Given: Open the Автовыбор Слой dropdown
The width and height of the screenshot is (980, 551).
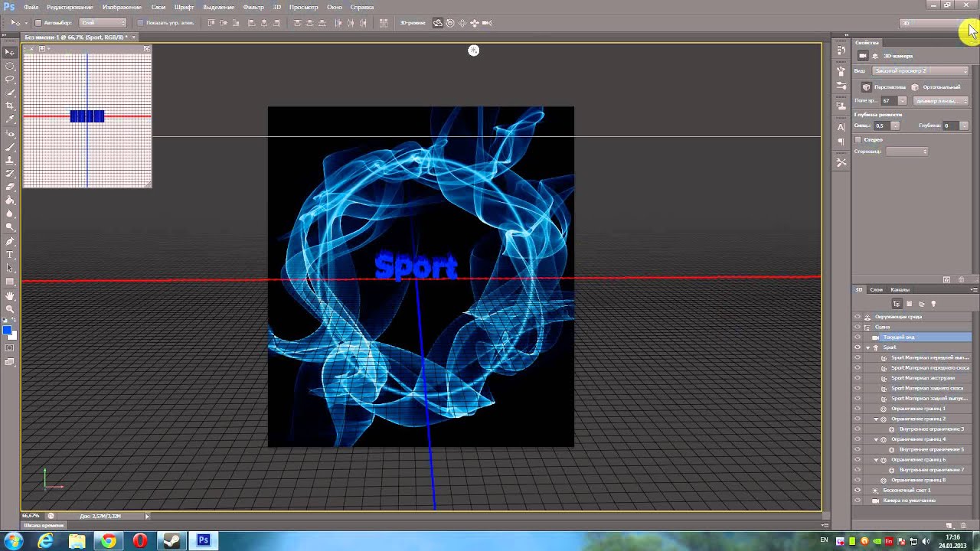Looking at the screenshot, I should pyautogui.click(x=103, y=23).
